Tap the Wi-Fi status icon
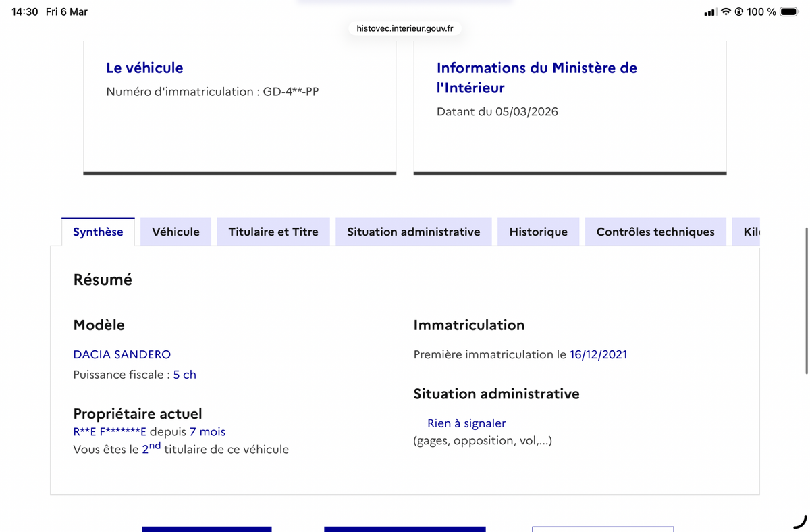810x532 pixels. tap(726, 11)
